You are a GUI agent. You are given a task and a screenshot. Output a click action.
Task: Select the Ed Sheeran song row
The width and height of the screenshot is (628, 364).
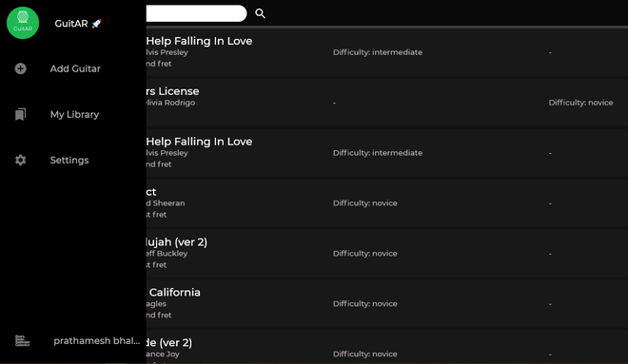[387, 202]
